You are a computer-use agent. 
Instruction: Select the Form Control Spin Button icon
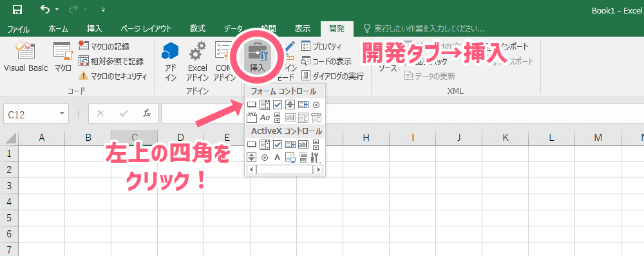[290, 105]
